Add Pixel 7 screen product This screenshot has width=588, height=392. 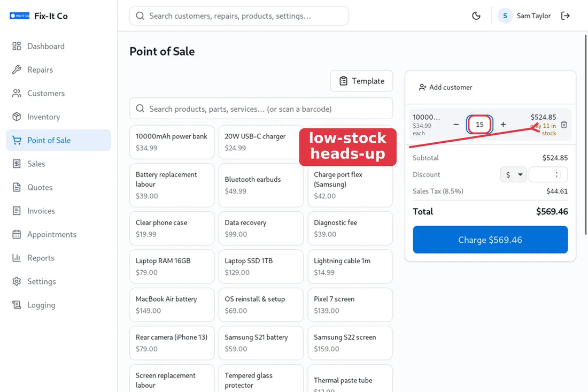350,305
